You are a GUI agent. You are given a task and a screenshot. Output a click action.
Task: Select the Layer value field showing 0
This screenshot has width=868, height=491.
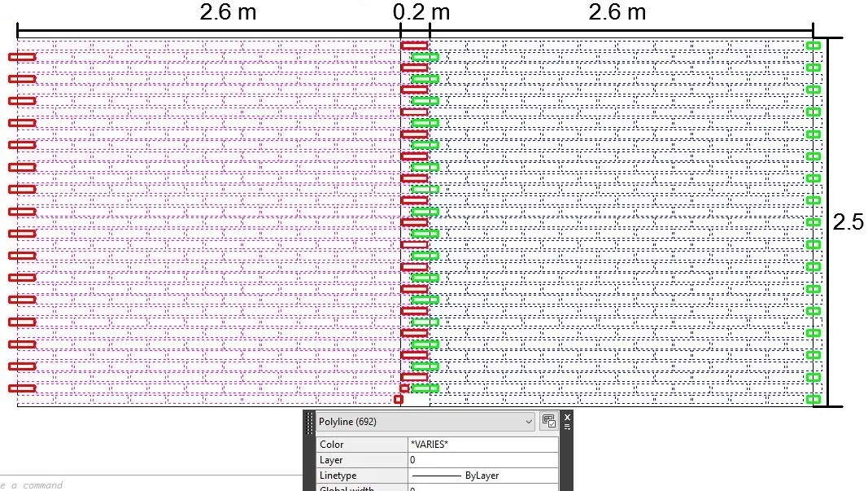click(x=482, y=460)
